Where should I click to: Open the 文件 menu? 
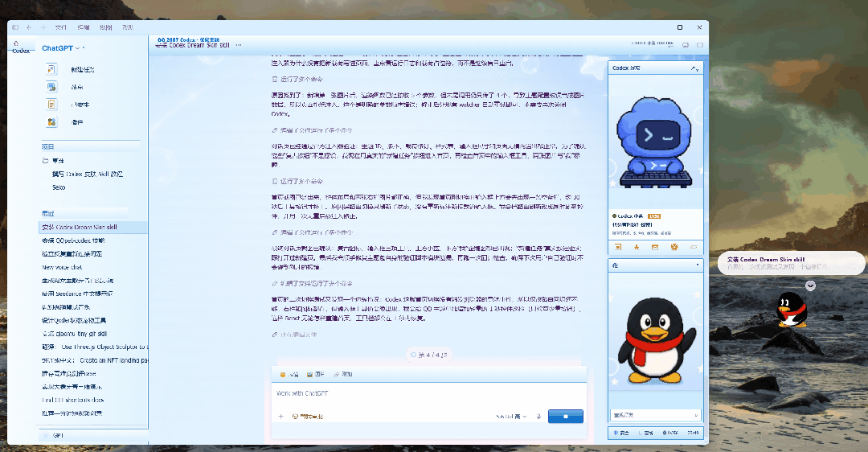coord(60,27)
